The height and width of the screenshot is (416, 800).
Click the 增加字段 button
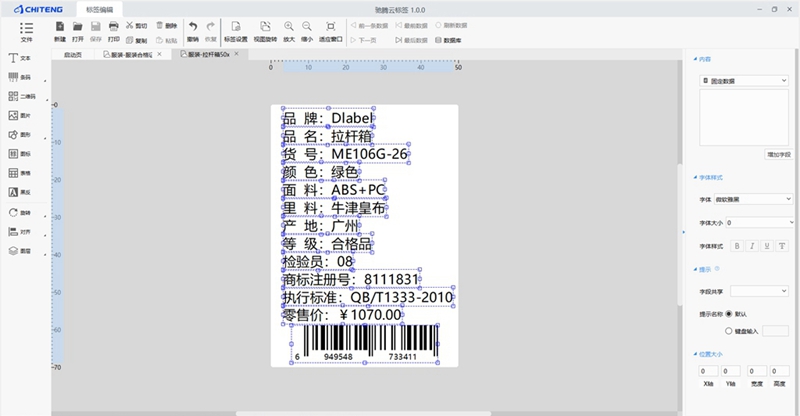[777, 155]
